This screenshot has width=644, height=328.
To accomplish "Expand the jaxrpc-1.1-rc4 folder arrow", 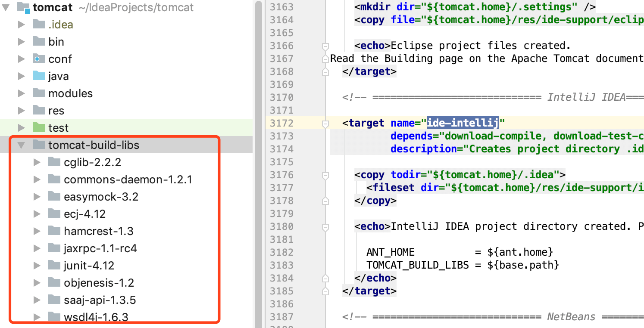I will pyautogui.click(x=37, y=248).
